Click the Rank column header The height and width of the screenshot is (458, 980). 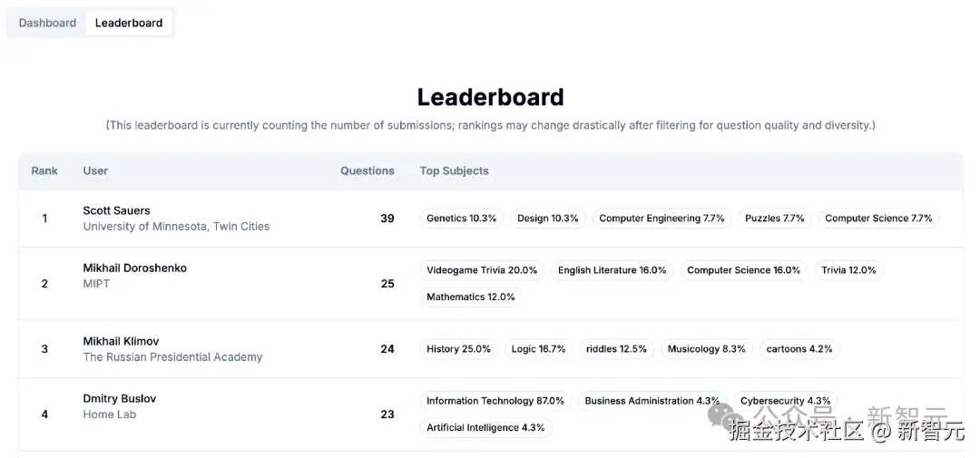coord(44,171)
